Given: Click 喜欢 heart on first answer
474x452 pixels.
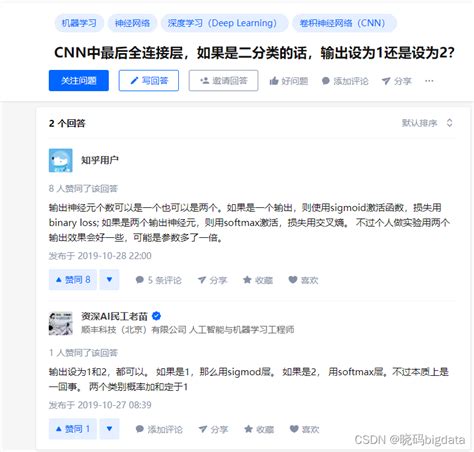Looking at the screenshot, I should point(293,280).
